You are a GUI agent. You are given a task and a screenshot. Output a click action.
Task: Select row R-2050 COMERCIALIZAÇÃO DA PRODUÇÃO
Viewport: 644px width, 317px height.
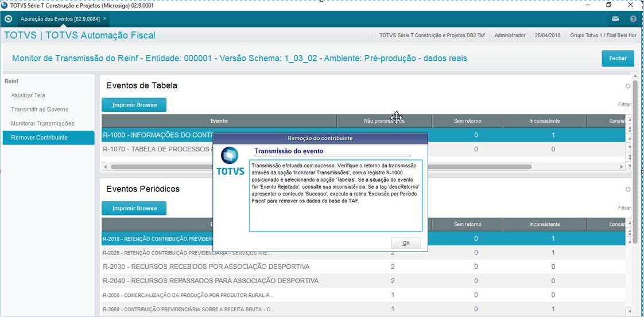(363, 295)
